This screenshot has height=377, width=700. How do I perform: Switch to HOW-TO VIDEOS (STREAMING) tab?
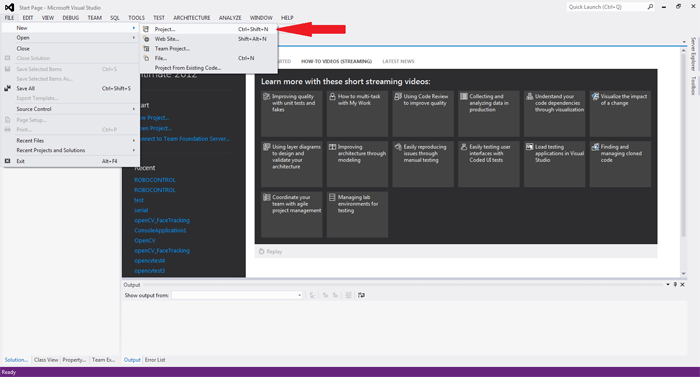(x=336, y=61)
